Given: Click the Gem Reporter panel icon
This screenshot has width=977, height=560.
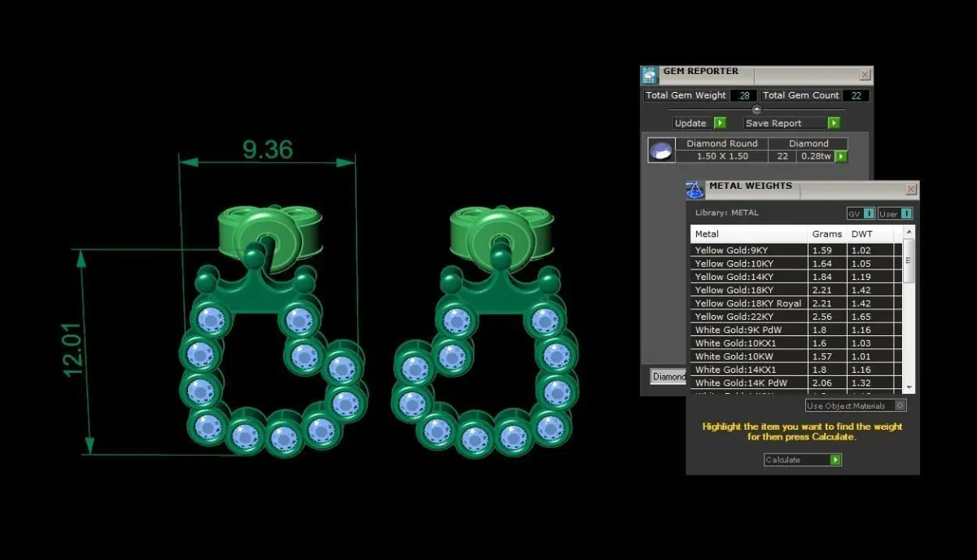Looking at the screenshot, I should click(649, 75).
